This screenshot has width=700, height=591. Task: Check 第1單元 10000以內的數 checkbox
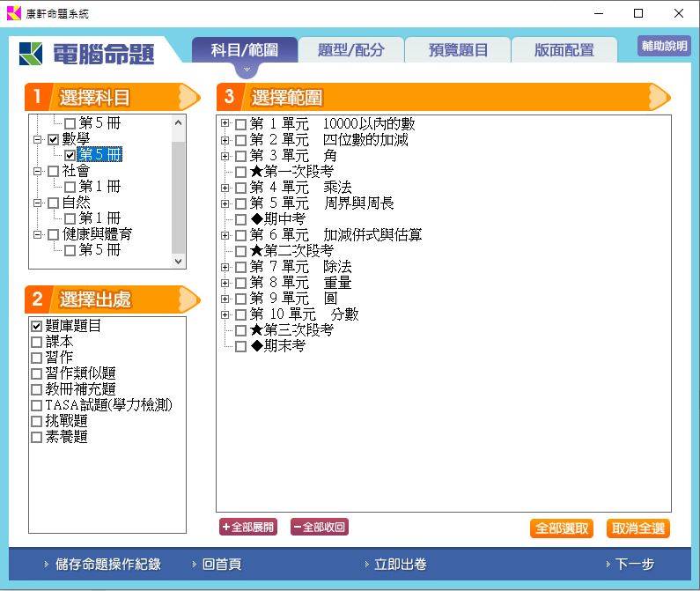240,124
